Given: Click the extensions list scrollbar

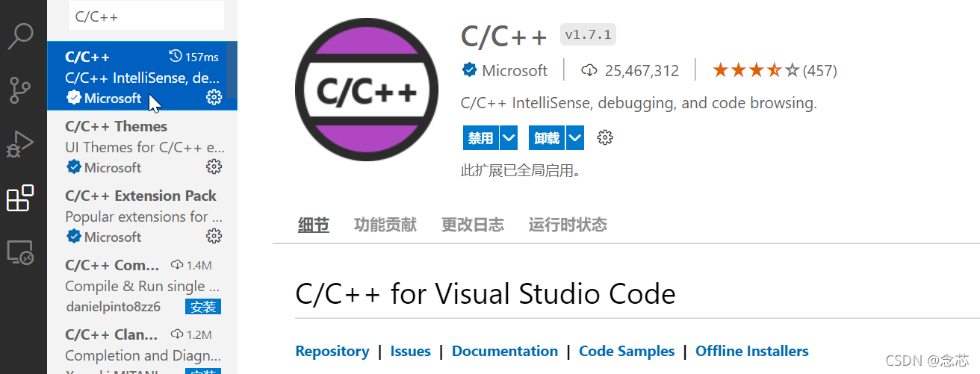Looking at the screenshot, I should point(232,69).
